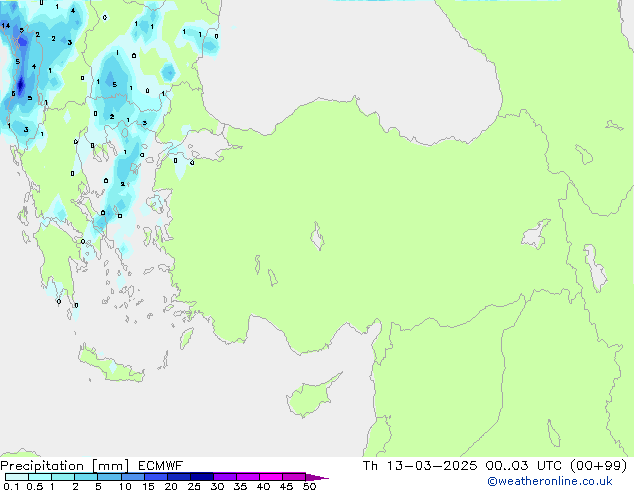Click the 'Precipitation [mm]' legend title

click(x=64, y=466)
